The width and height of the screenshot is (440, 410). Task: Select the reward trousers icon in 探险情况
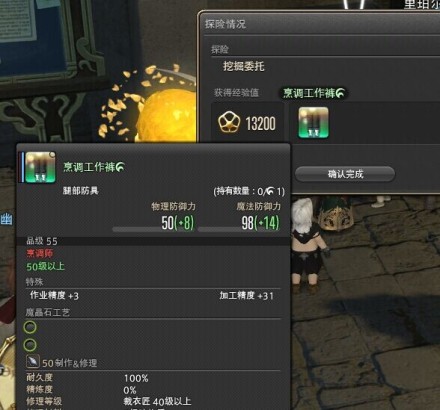313,123
